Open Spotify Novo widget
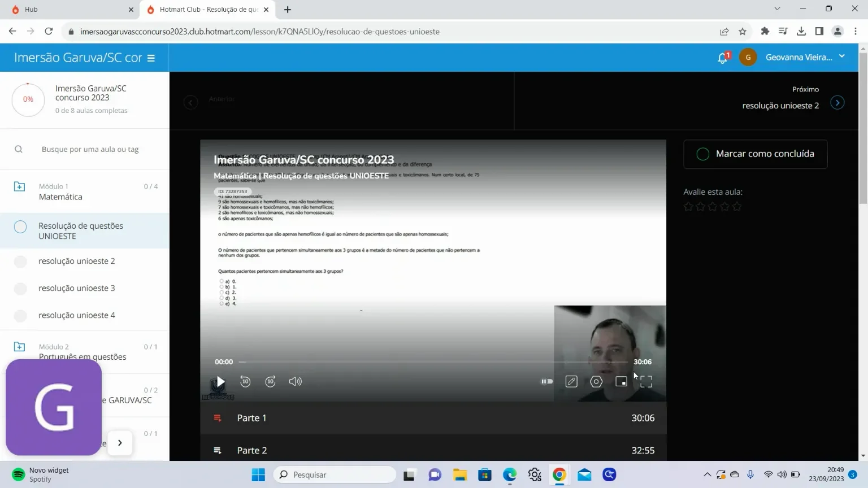Screen dimensions: 868x488 pos(40,475)
